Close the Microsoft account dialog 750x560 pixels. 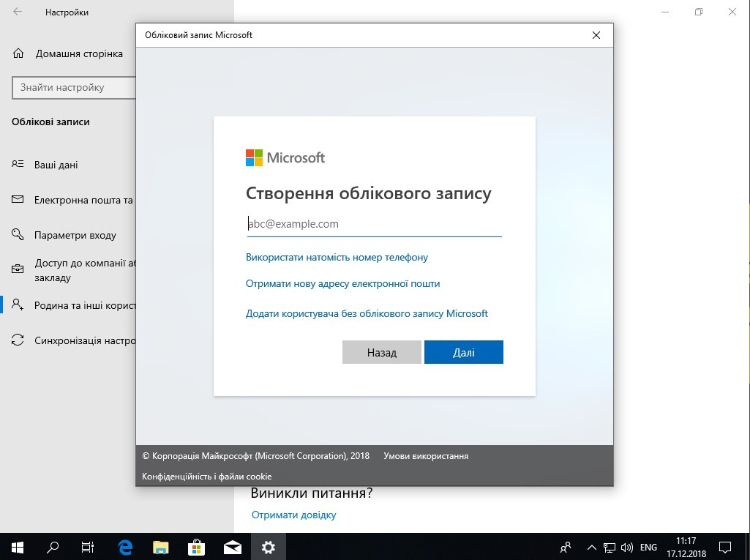click(x=596, y=35)
